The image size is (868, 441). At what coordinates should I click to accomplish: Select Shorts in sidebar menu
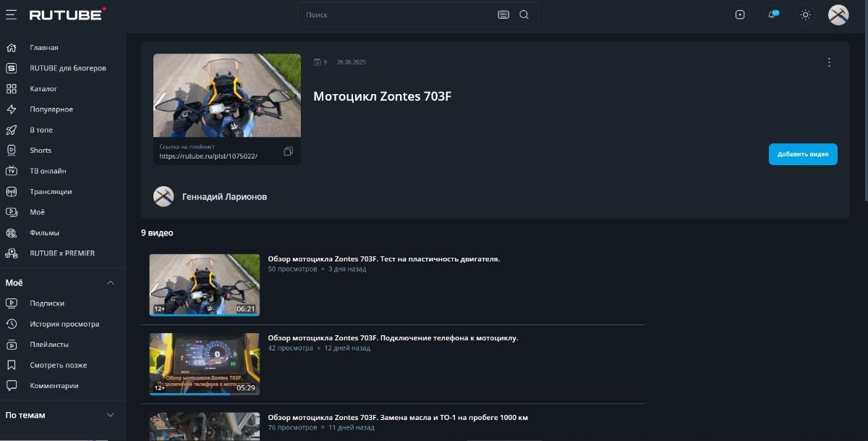41,151
